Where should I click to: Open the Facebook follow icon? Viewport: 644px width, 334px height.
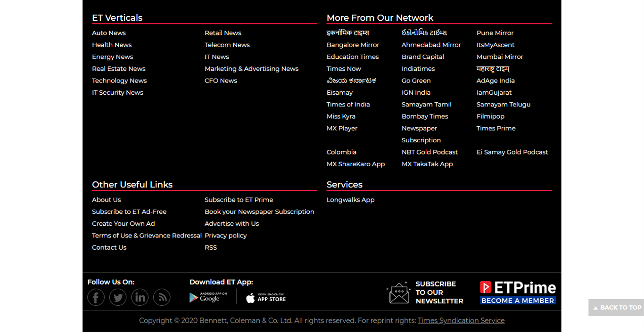[96, 297]
